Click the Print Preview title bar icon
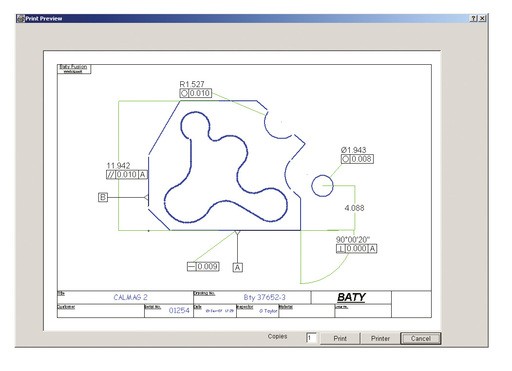512x371 pixels. 21,19
